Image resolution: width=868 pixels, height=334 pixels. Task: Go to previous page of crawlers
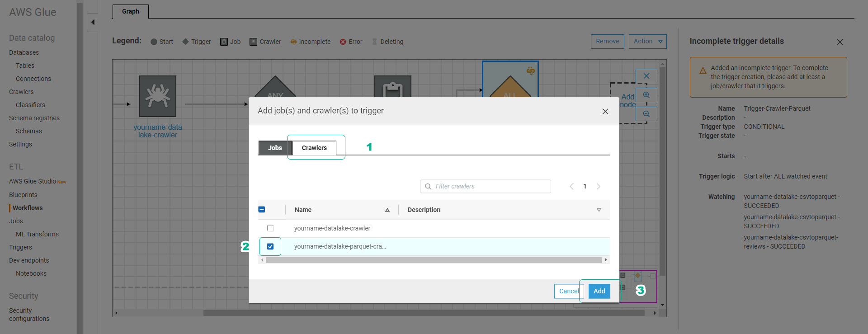point(571,187)
